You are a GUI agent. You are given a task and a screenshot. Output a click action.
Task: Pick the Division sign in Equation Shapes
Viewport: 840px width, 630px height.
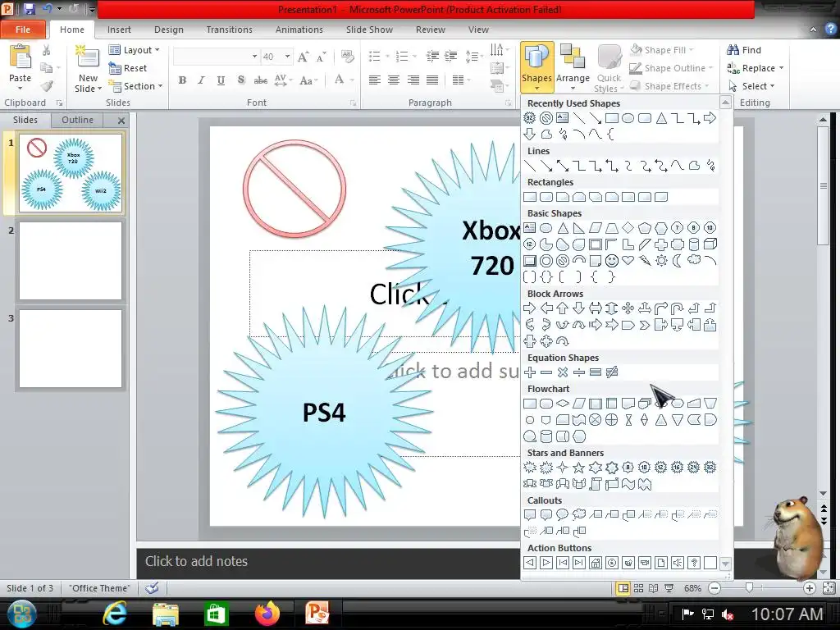click(578, 372)
